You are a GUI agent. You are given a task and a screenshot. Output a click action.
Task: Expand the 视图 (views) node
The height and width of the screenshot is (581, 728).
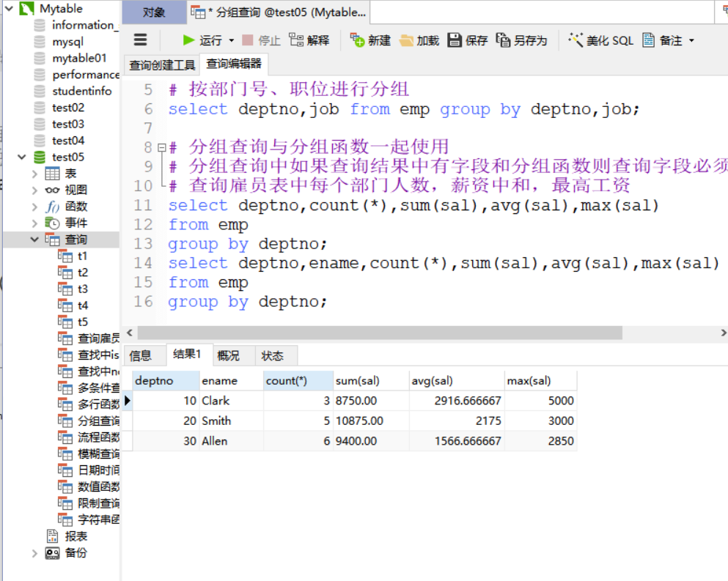point(34,190)
